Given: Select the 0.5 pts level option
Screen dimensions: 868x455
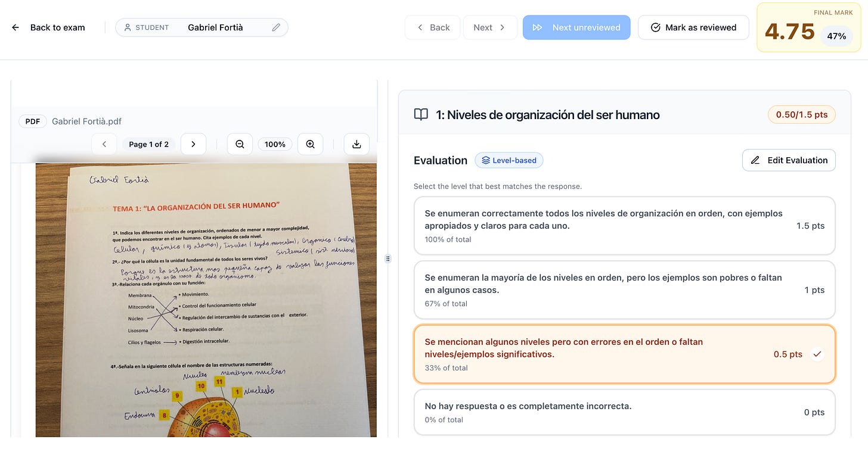Looking at the screenshot, I should (624, 354).
